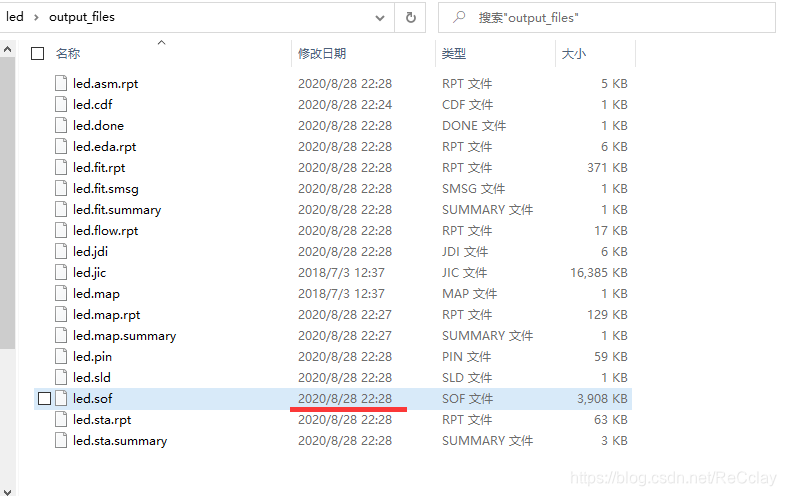Image resolution: width=786 pixels, height=496 pixels.
Task: Click the led.fit.smsg file icon
Action: [x=61, y=189]
